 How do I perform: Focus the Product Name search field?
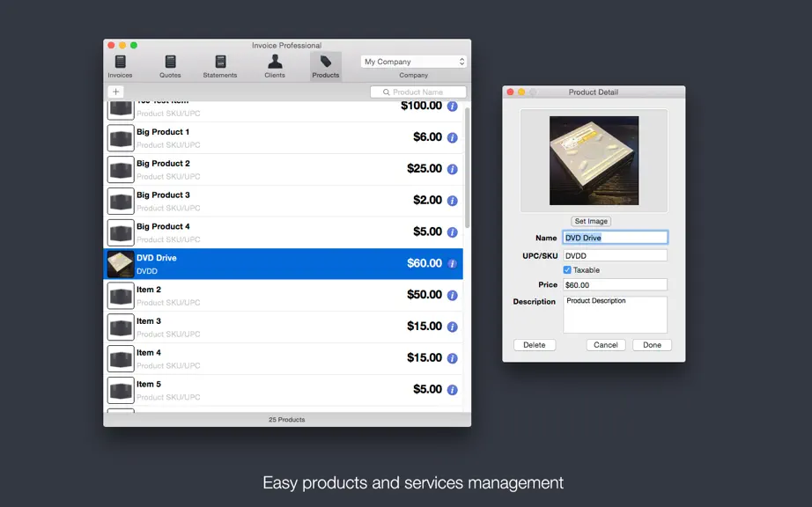tap(418, 92)
